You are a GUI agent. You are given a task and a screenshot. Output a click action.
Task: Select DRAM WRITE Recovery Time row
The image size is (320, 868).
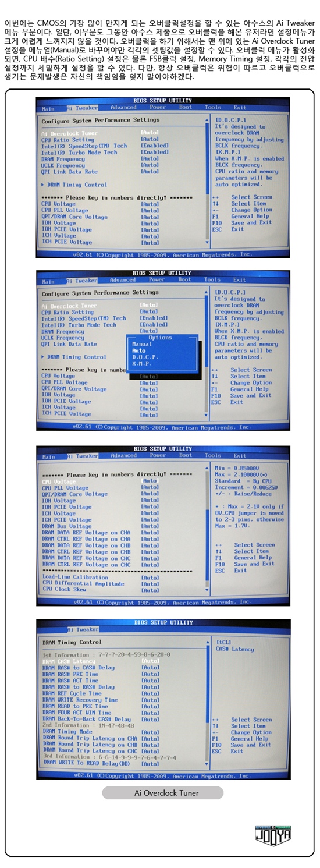(100, 700)
